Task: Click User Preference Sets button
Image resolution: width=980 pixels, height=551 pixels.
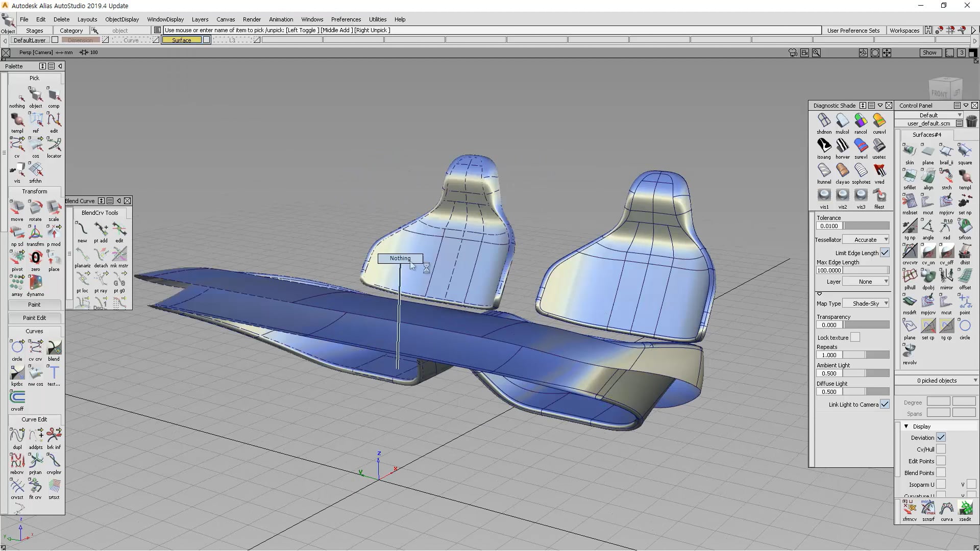Action: point(853,30)
